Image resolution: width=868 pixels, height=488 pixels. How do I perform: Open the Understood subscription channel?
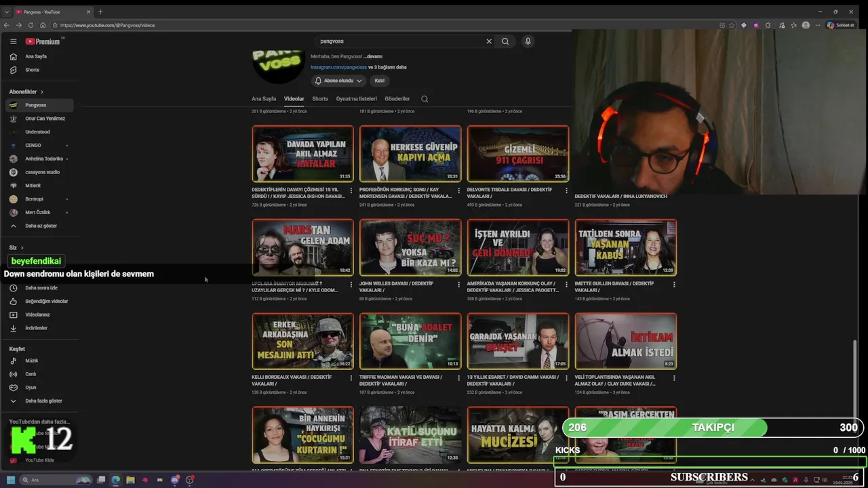pyautogui.click(x=41, y=131)
